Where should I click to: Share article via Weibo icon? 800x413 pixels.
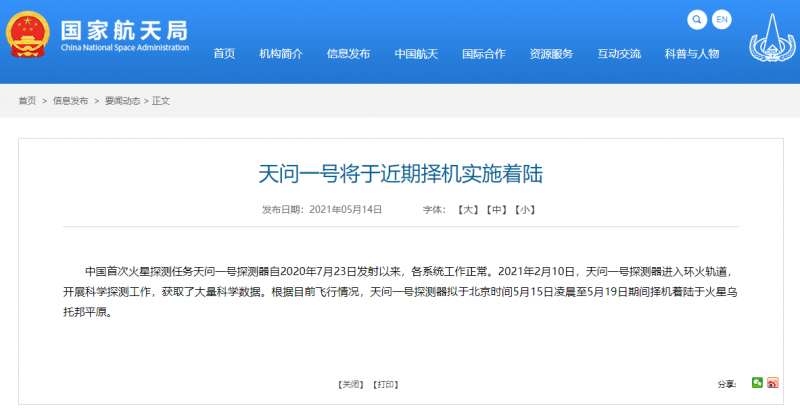[772, 382]
